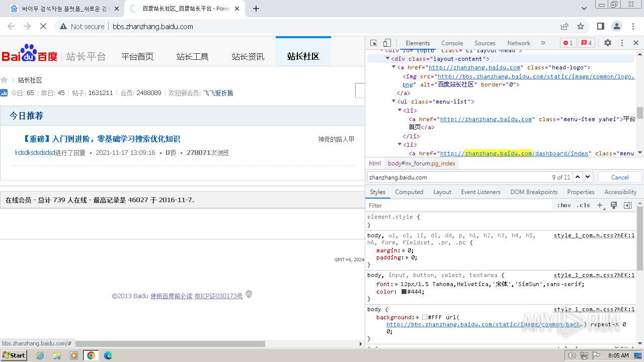644x362 pixels.
Task: Click the #FFF background color swatch
Action: [x=425, y=317]
